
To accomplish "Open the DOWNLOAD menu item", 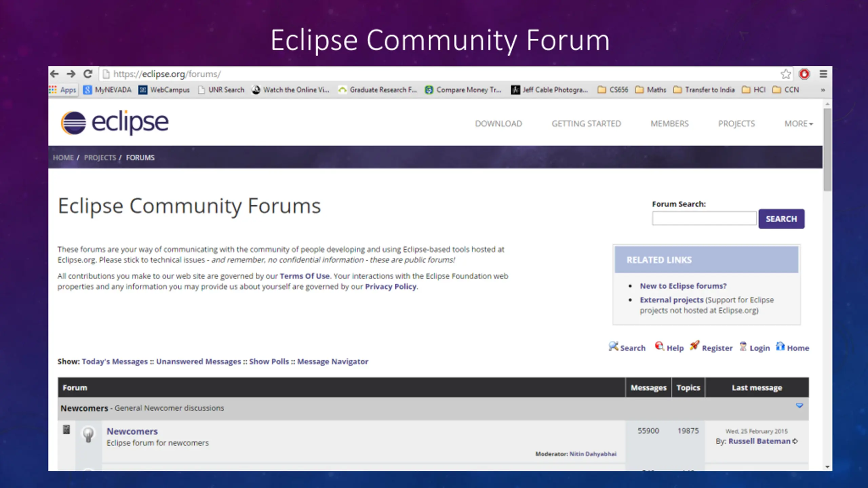I will pyautogui.click(x=498, y=124).
